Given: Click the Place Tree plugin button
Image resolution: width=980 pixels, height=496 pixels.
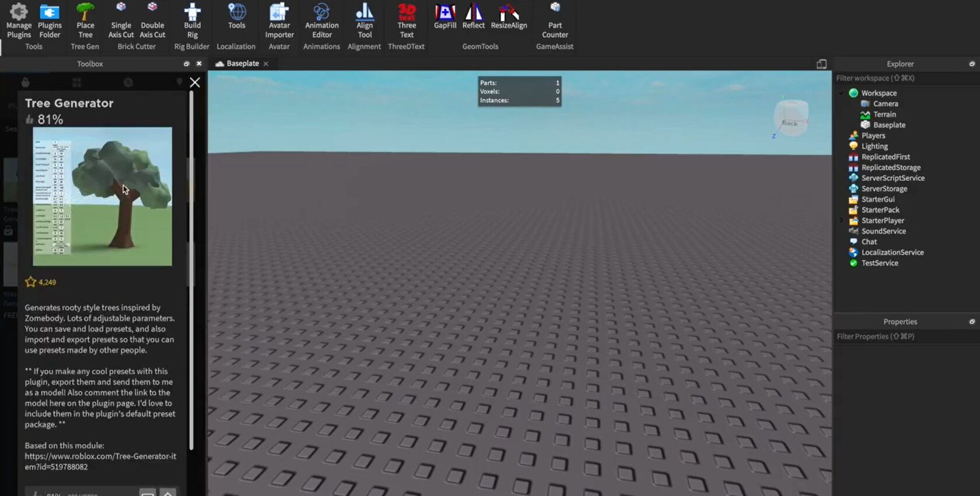Looking at the screenshot, I should (85, 21).
